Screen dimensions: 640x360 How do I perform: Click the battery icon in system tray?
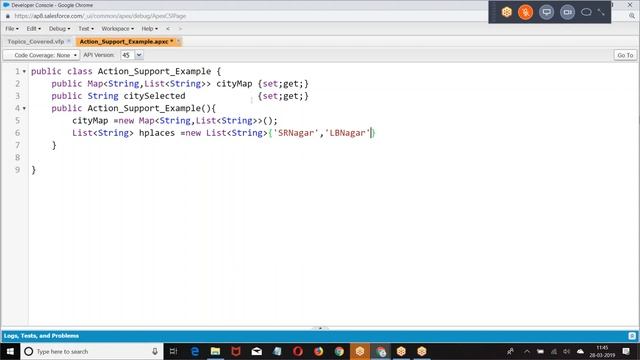(540, 351)
